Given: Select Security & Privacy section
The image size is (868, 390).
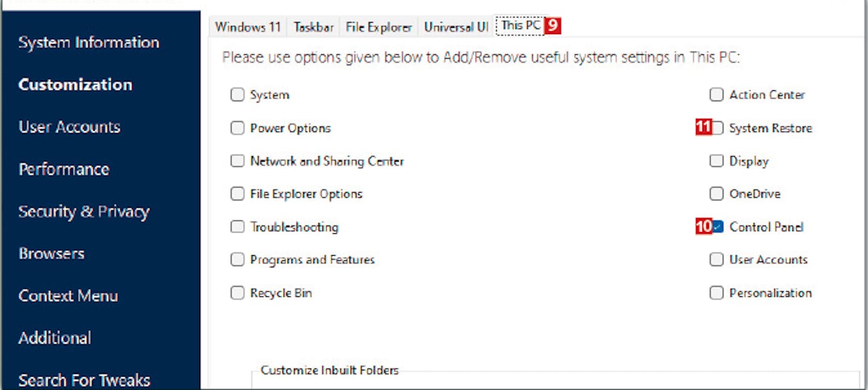Looking at the screenshot, I should 84,212.
